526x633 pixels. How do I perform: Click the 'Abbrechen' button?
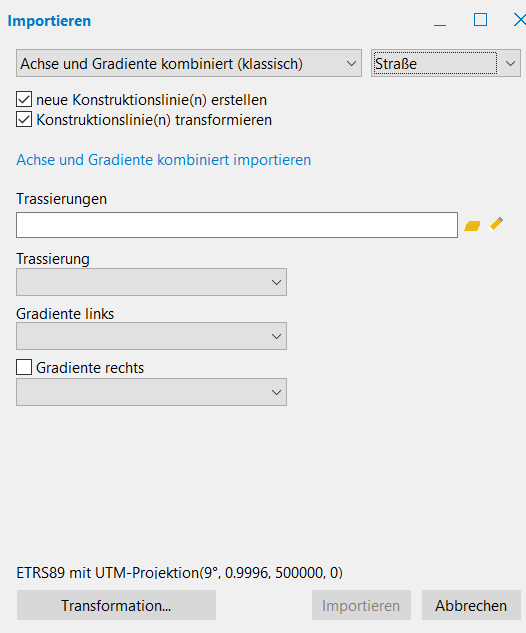[x=471, y=605]
